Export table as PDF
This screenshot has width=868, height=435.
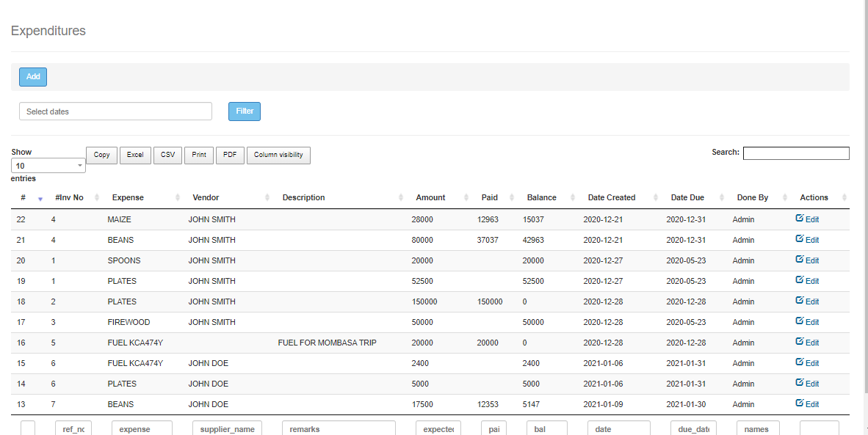click(230, 155)
